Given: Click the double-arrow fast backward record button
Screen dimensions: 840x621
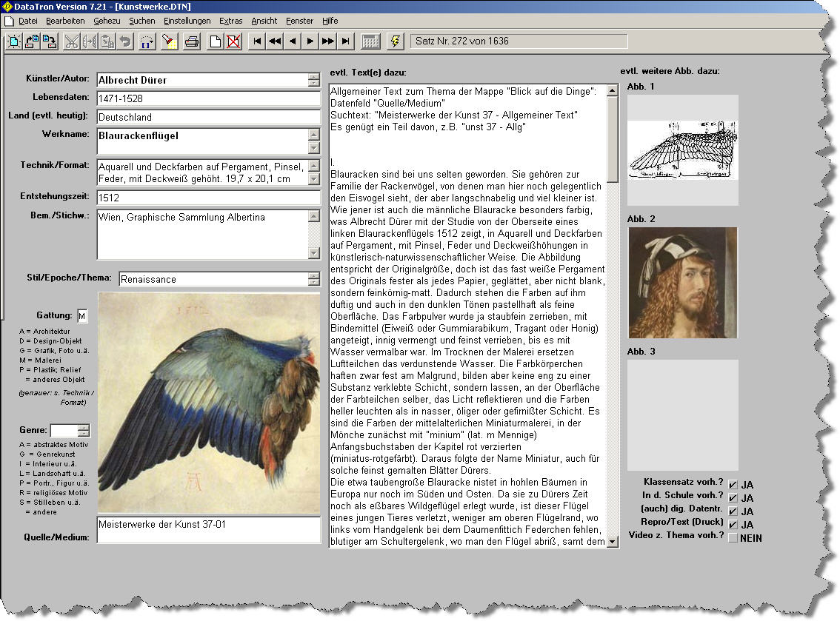Looking at the screenshot, I should [275, 41].
